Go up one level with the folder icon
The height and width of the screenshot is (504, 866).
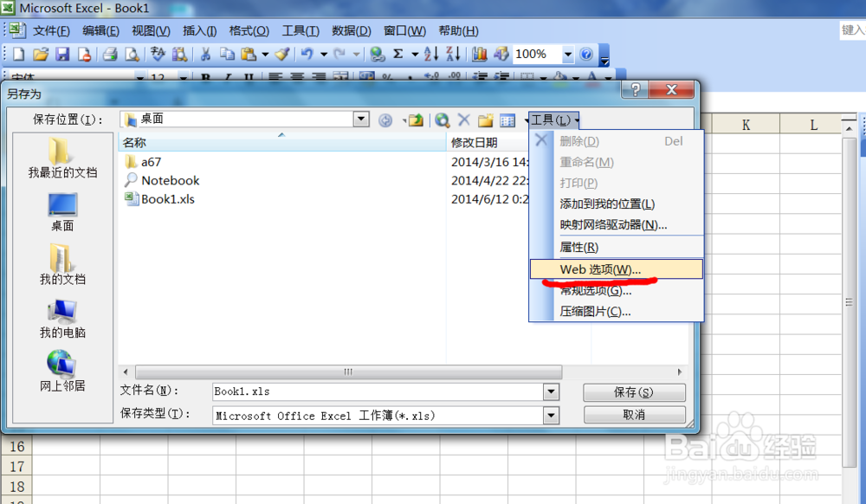pos(417,120)
